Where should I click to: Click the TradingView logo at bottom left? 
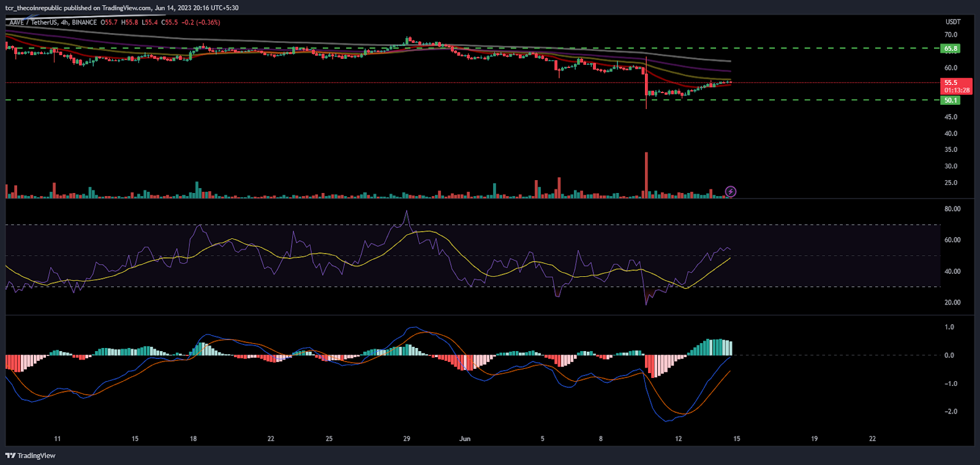(30, 455)
